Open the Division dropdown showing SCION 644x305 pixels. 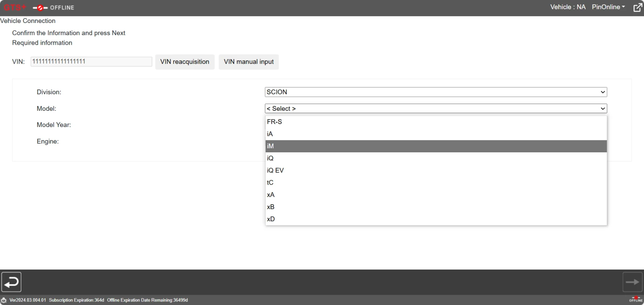436,92
